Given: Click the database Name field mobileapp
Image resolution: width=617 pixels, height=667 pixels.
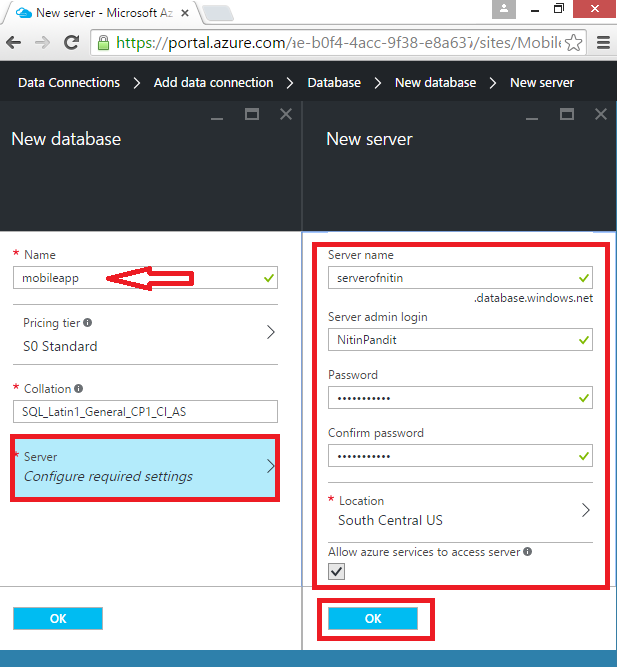Looking at the screenshot, I should [x=146, y=278].
